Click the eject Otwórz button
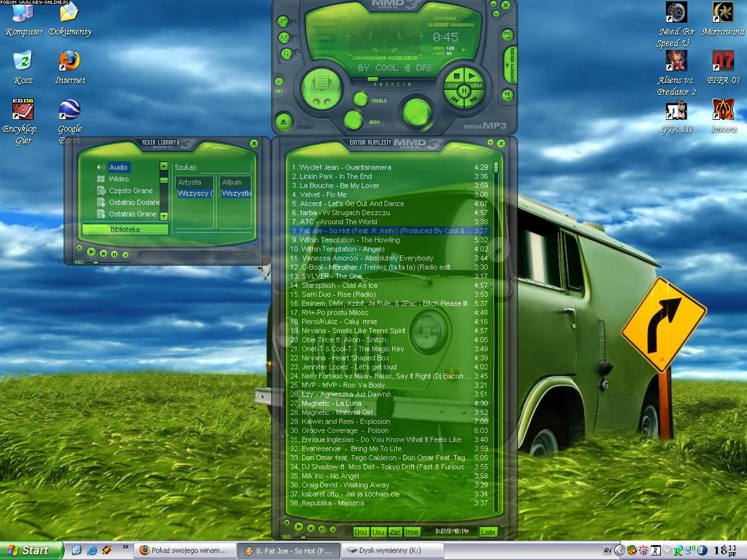 pos(283,121)
